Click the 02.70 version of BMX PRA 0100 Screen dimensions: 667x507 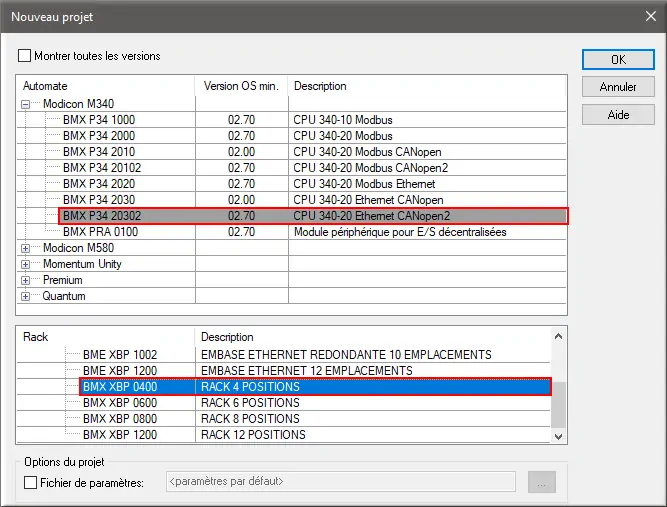[x=241, y=232]
